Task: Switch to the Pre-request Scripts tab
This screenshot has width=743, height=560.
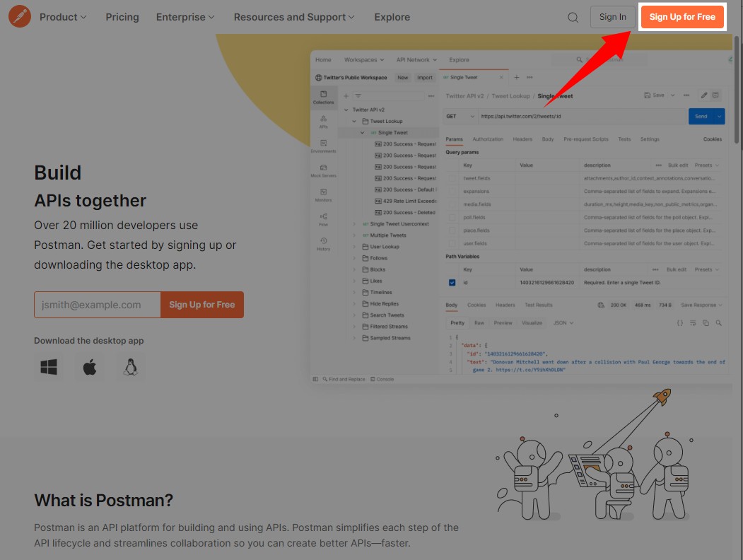Action: click(x=585, y=139)
